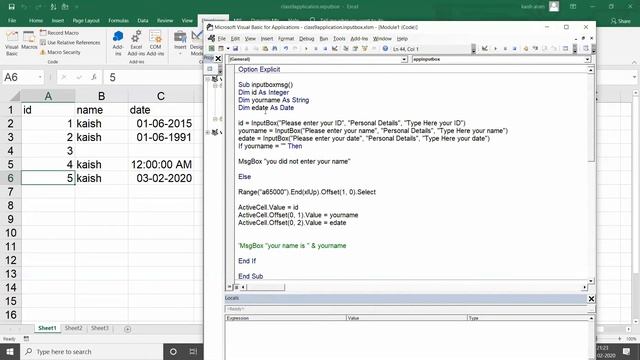Click Insert controls button in Developer ribbon
Image resolution: width=640 pixels, height=360 pixels.
(180, 42)
